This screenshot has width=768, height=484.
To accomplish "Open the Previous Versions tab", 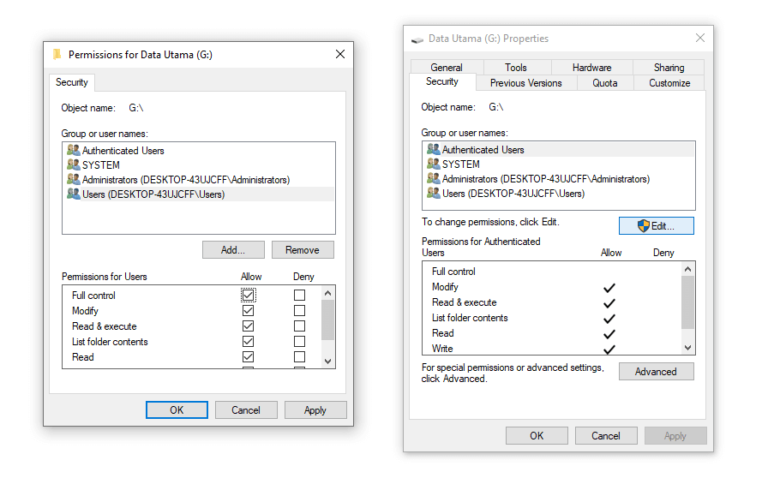I will pos(526,83).
